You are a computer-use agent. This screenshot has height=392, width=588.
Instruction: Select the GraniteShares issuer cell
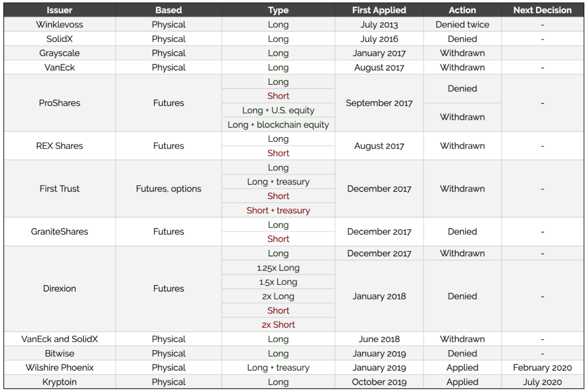click(x=59, y=231)
